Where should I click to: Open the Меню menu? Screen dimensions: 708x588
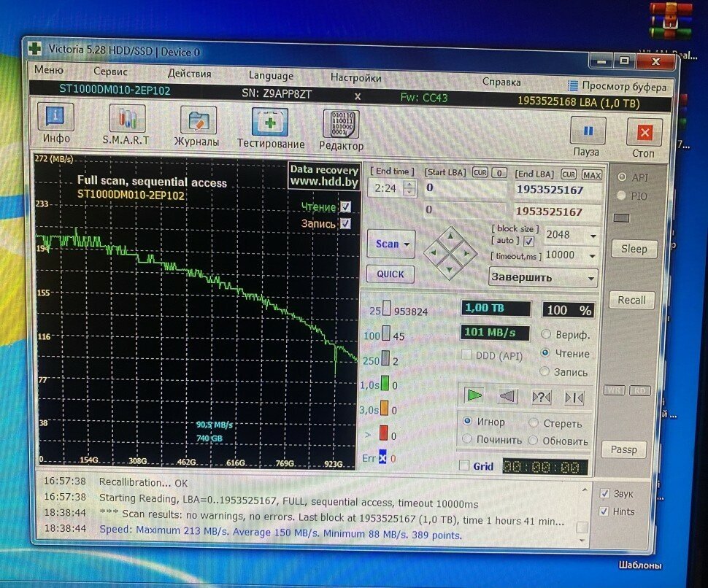pyautogui.click(x=48, y=69)
